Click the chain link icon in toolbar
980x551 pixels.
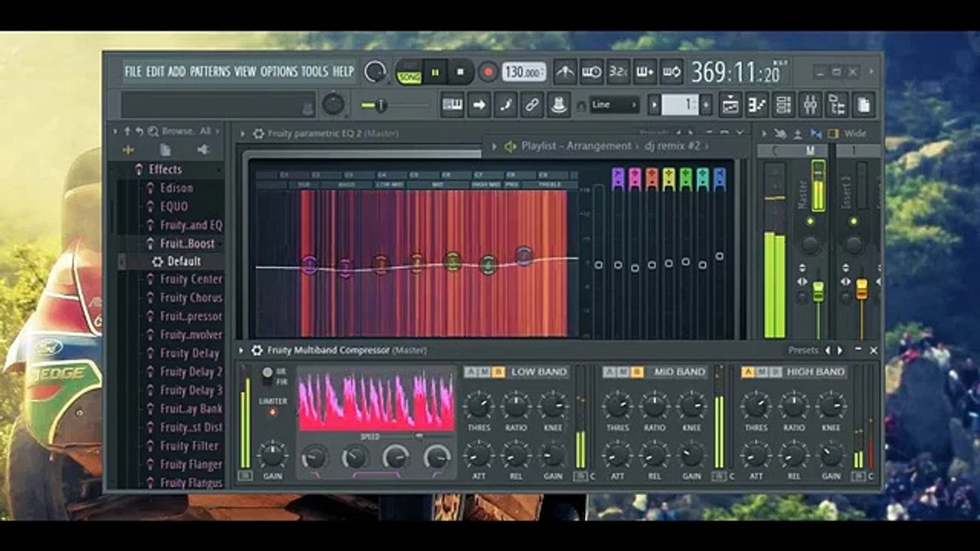point(533,105)
